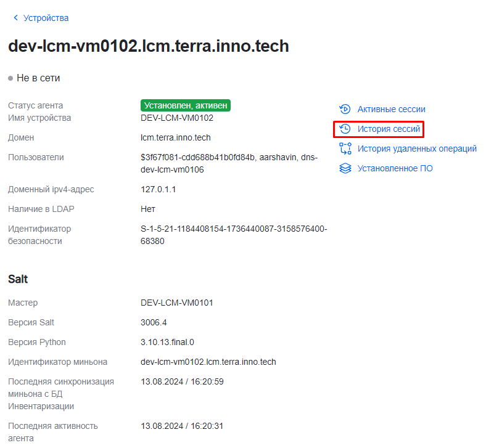Screen dimensions: 486x448
Task: Click the Активные сессии play icon
Action: (345, 109)
